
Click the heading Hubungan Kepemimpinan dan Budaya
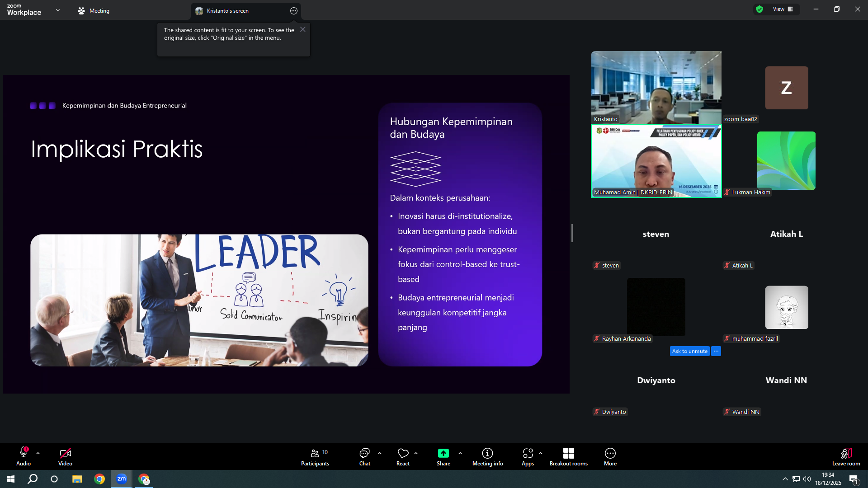[x=451, y=128]
